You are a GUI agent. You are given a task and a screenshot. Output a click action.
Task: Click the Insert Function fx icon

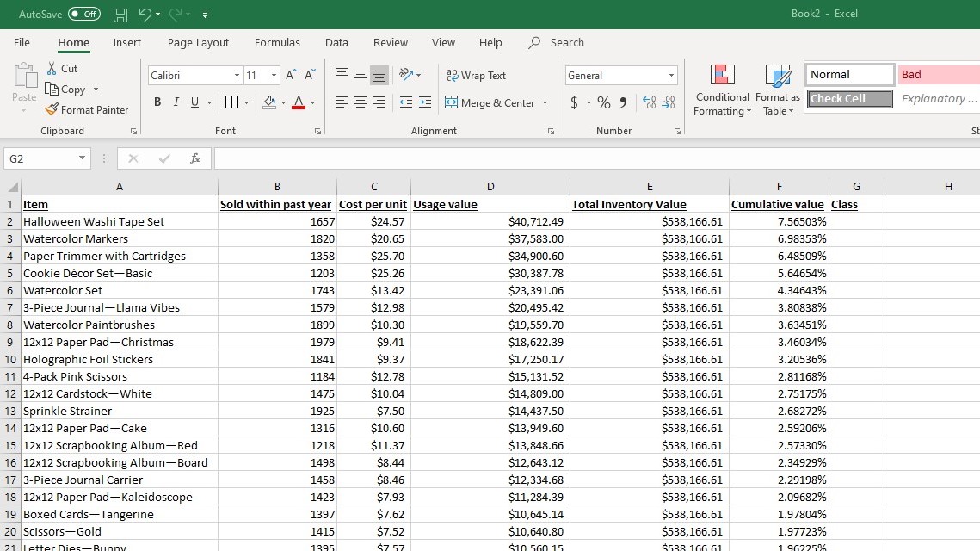click(195, 159)
